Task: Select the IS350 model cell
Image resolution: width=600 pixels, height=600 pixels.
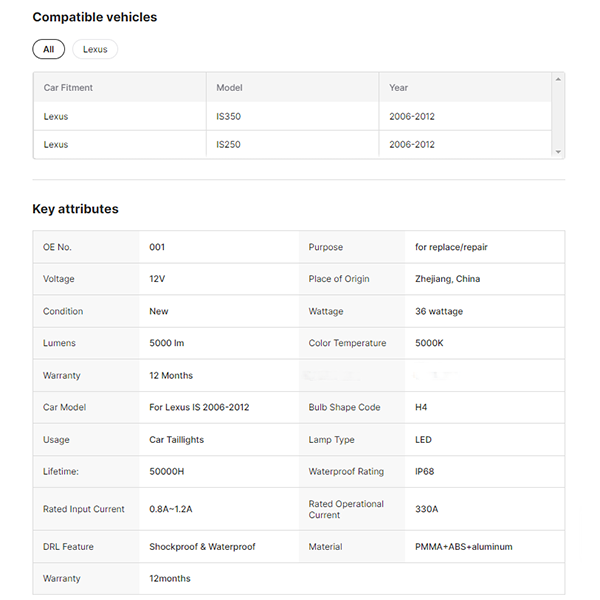Action: pos(228,117)
